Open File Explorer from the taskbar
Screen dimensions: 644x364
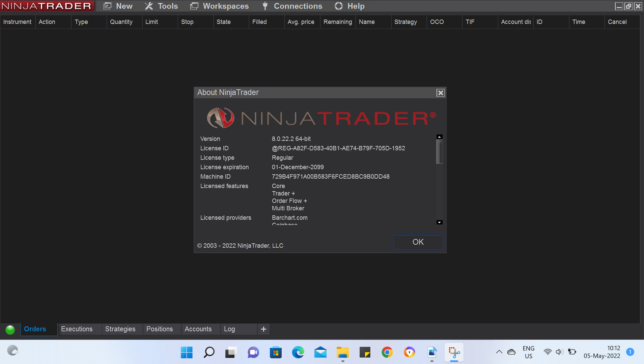tap(342, 353)
